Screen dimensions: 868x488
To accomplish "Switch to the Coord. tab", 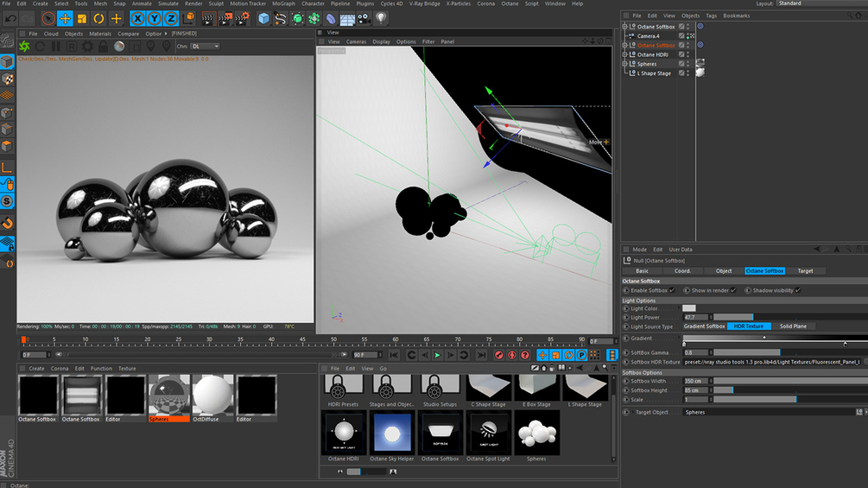I will (682, 270).
